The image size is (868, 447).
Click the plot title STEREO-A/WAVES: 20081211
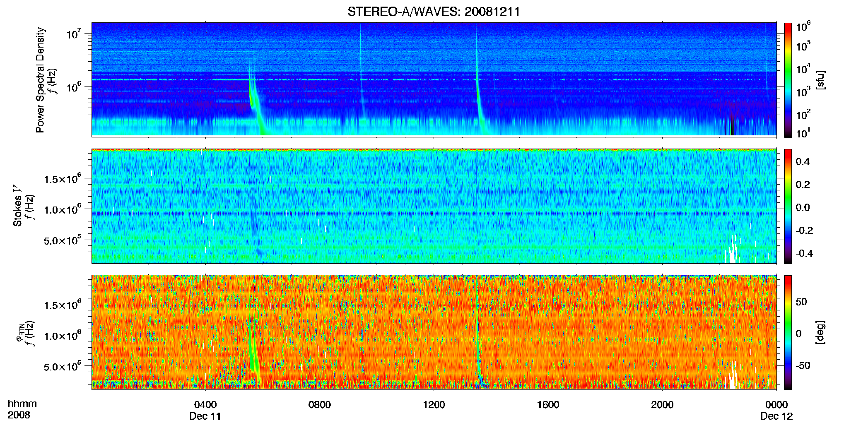click(434, 12)
